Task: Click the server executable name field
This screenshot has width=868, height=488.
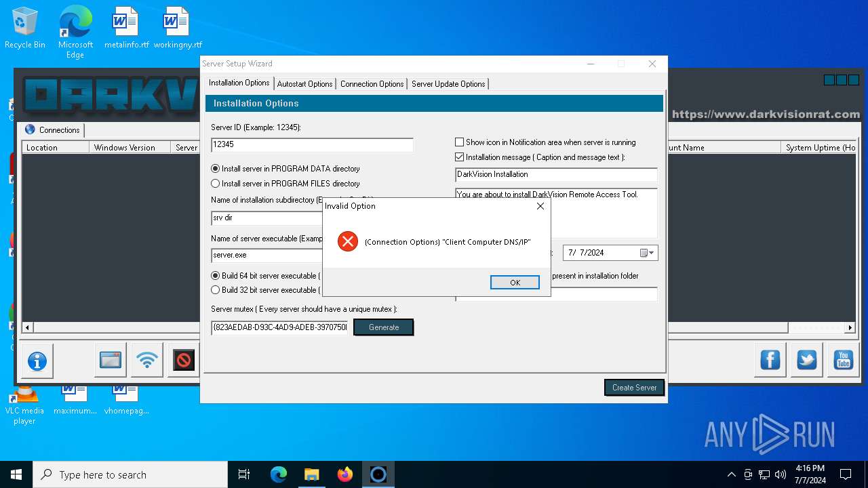Action: coord(267,255)
